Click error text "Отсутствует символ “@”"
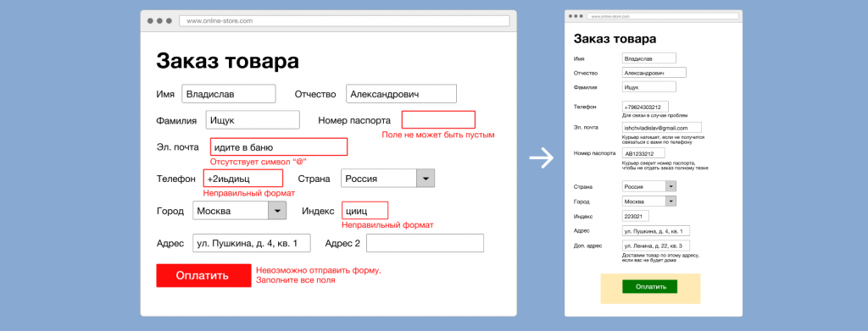 (259, 162)
